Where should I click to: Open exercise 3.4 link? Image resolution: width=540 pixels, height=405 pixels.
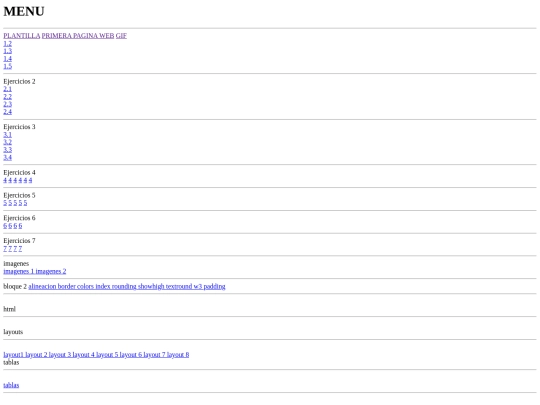(x=8, y=157)
